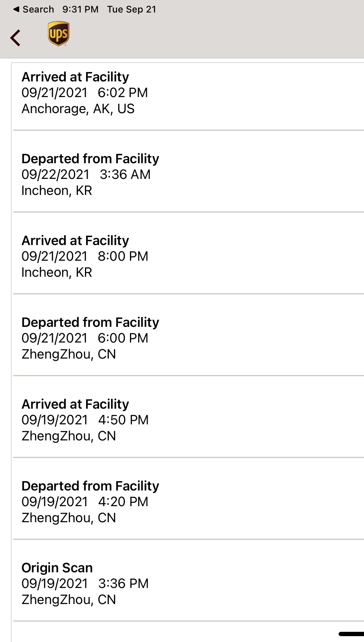Image resolution: width=364 pixels, height=642 pixels.
Task: Tap ZhengZhou, CN under the 4:50 PM arrival
Action: [68, 436]
